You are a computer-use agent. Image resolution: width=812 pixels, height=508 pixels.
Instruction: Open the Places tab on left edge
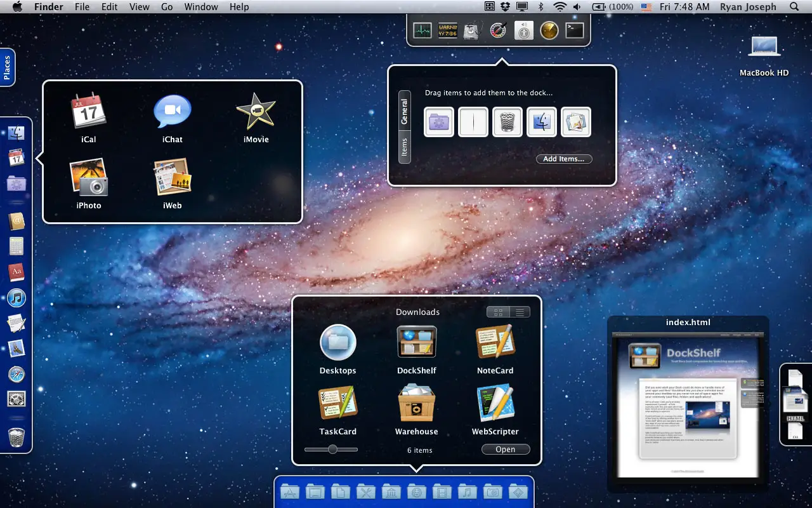7,67
